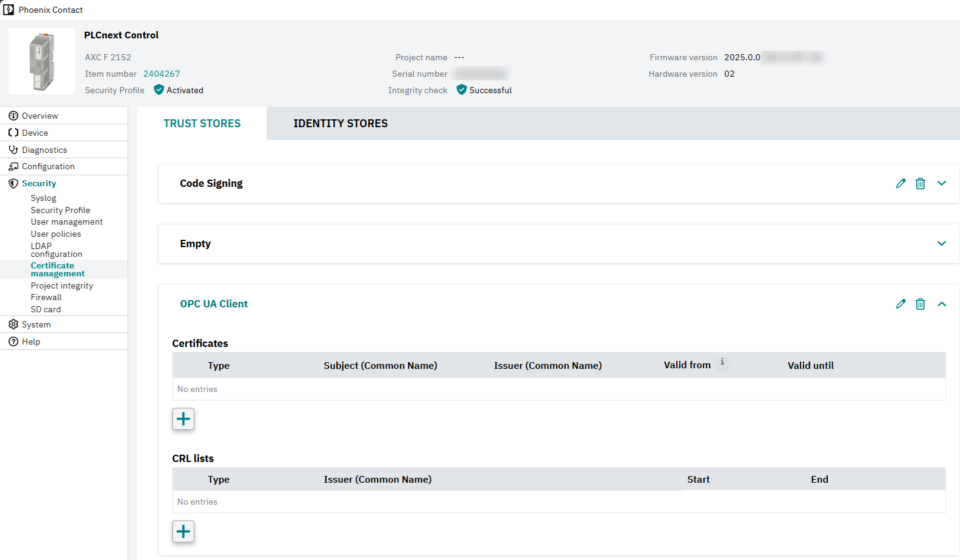The width and height of the screenshot is (960, 560).
Task: Add a CRL list with the plus button
Action: [x=183, y=531]
